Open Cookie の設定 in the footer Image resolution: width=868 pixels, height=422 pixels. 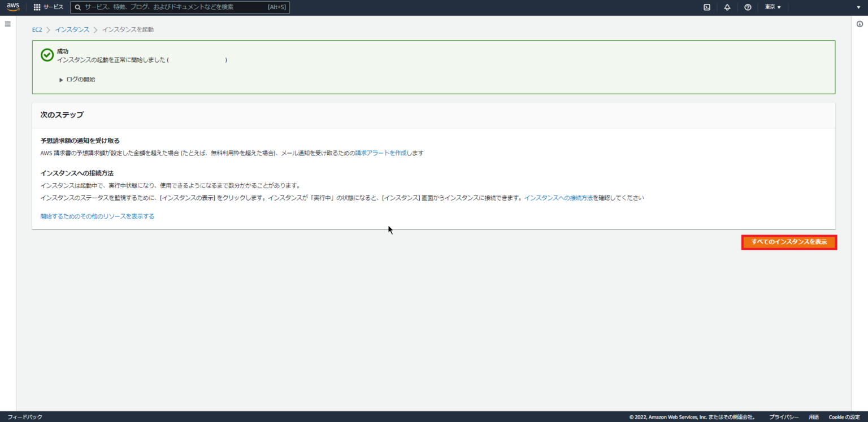click(844, 417)
